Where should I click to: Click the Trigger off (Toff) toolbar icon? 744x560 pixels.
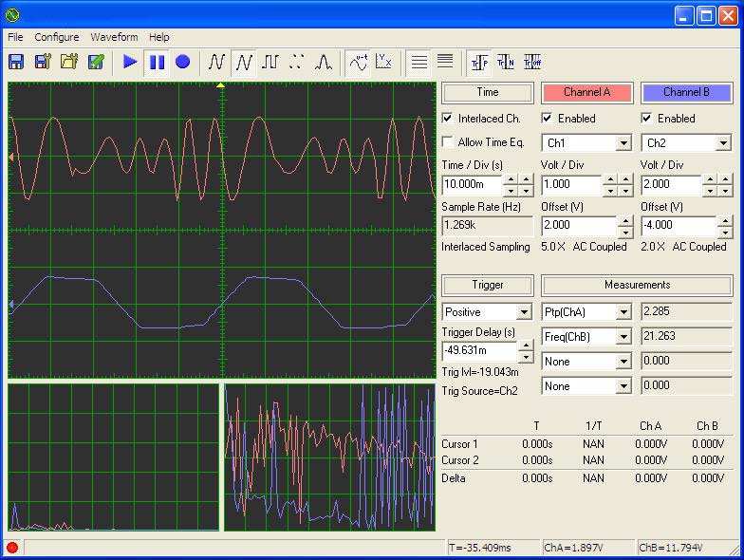pos(532,62)
